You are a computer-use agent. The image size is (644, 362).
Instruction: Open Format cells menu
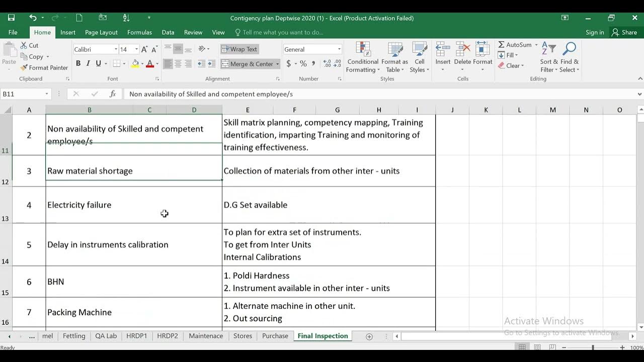[x=482, y=57]
